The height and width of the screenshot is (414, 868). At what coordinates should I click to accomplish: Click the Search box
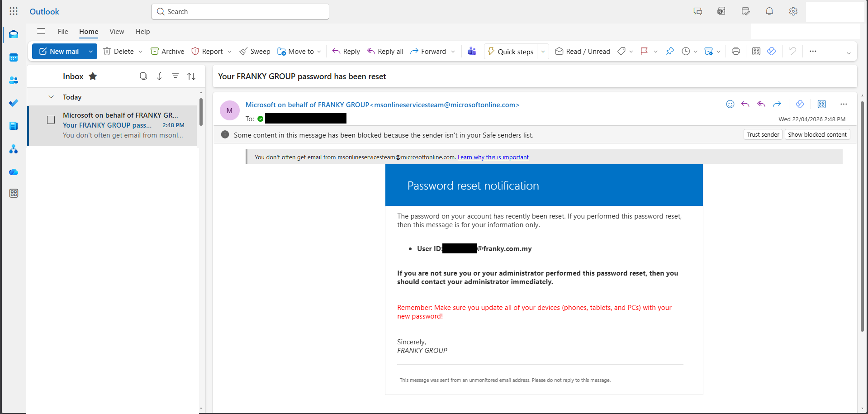click(240, 12)
